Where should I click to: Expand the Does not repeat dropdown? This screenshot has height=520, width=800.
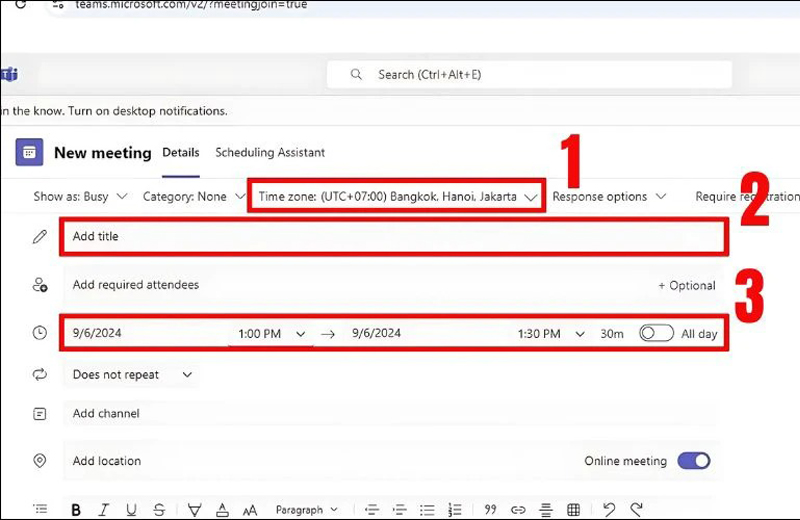tap(132, 375)
